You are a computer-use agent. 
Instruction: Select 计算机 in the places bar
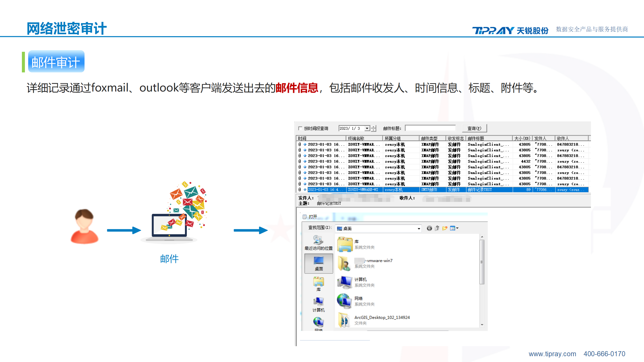click(318, 305)
